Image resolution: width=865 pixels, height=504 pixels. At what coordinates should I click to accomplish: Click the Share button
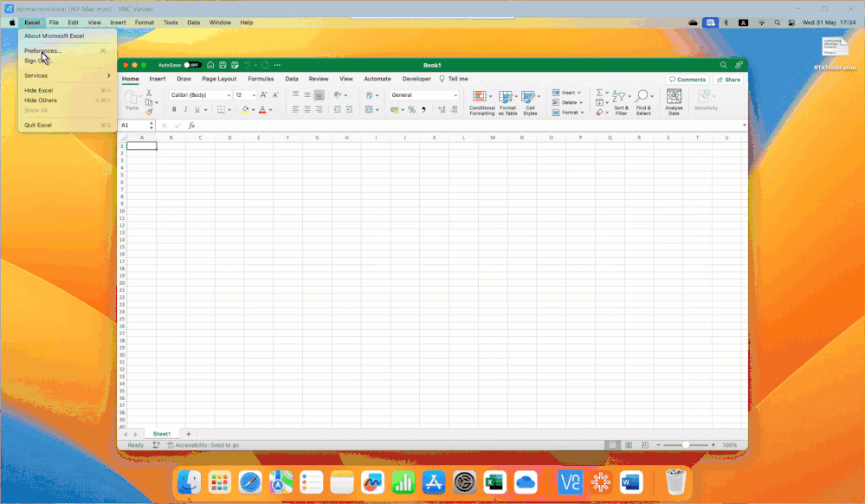coord(728,80)
